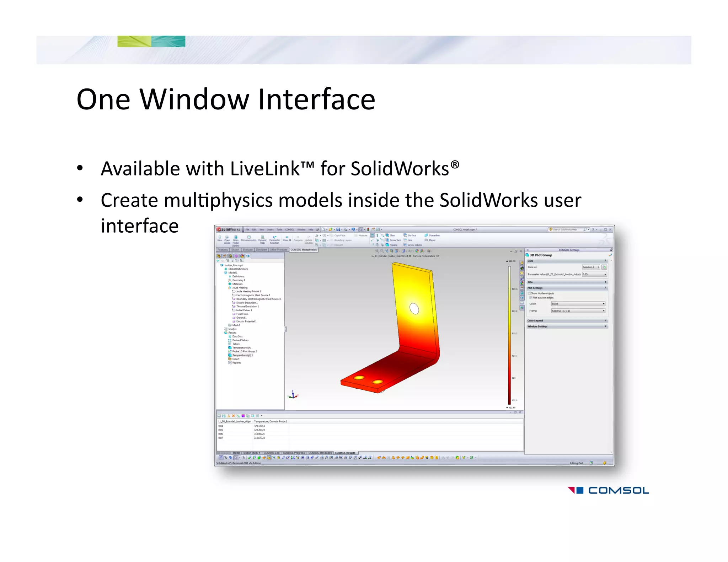Click the Slice plot icon

(x=387, y=235)
